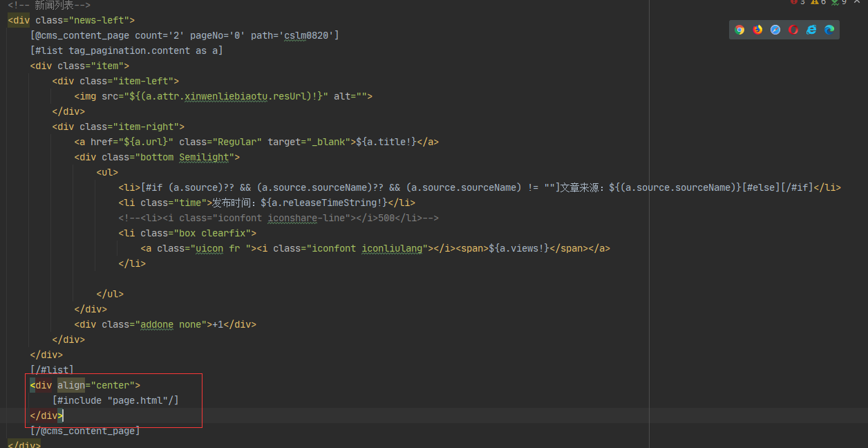Viewport: 868px width, 448px height.
Task: Open preview in Chrome browser
Action: [739, 30]
